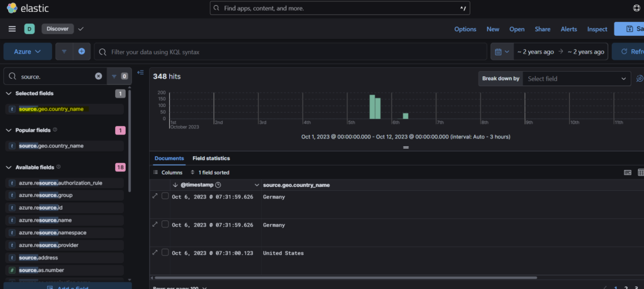Open the Inspect menu item
This screenshot has height=289, width=644.
pos(597,29)
